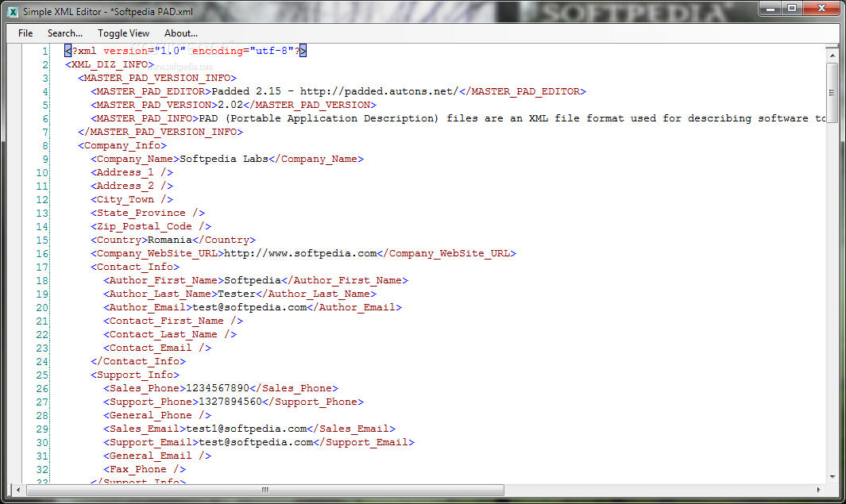Click the City_Town empty tag
This screenshot has width=846, height=504.
(132, 199)
